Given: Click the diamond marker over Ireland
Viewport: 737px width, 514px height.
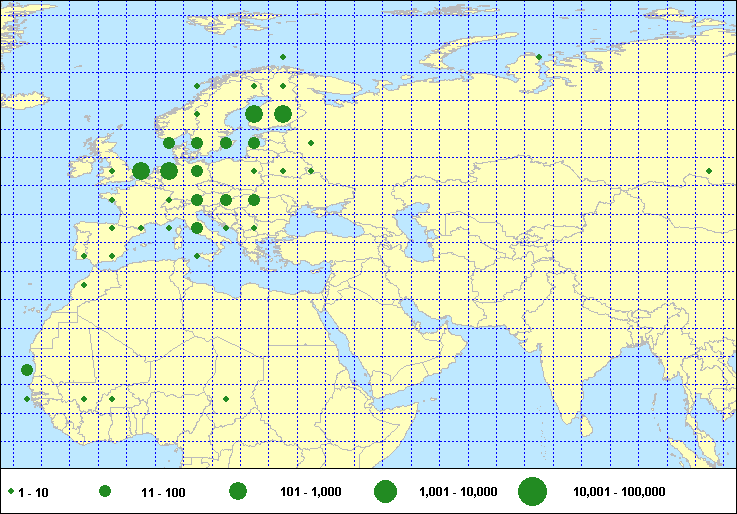Looking at the screenshot, I should coord(112,171).
